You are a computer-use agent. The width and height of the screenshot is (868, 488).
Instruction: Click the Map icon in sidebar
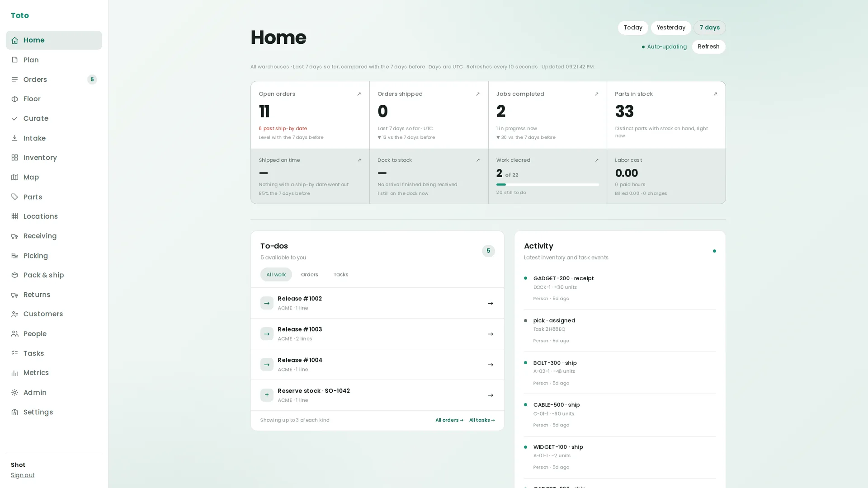click(14, 177)
